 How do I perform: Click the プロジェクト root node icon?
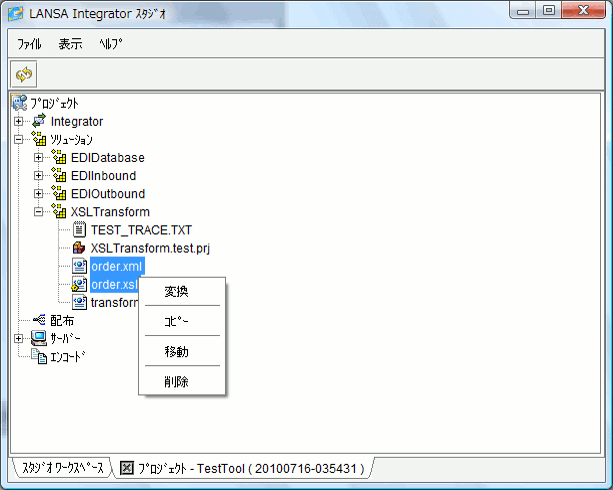19,103
